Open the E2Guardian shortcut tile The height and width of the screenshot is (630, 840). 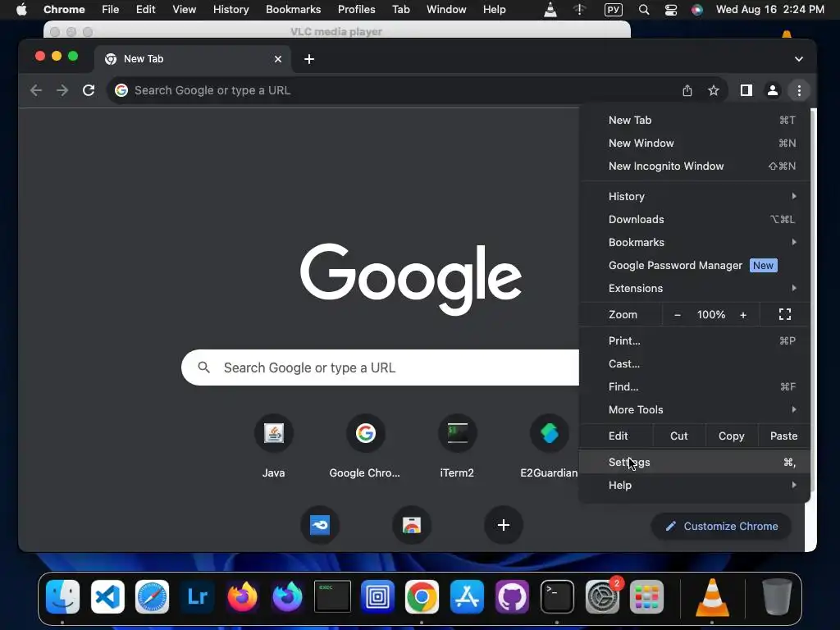pos(549,447)
